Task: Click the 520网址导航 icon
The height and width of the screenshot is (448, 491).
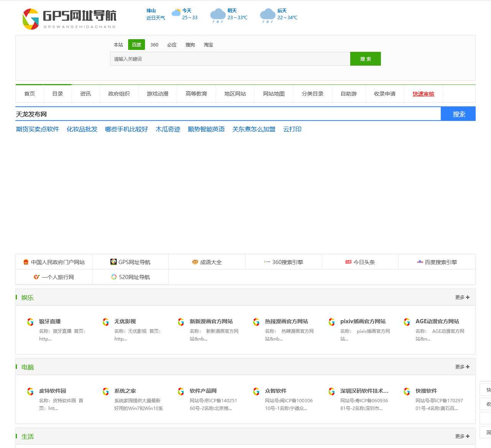Action: tap(114, 277)
